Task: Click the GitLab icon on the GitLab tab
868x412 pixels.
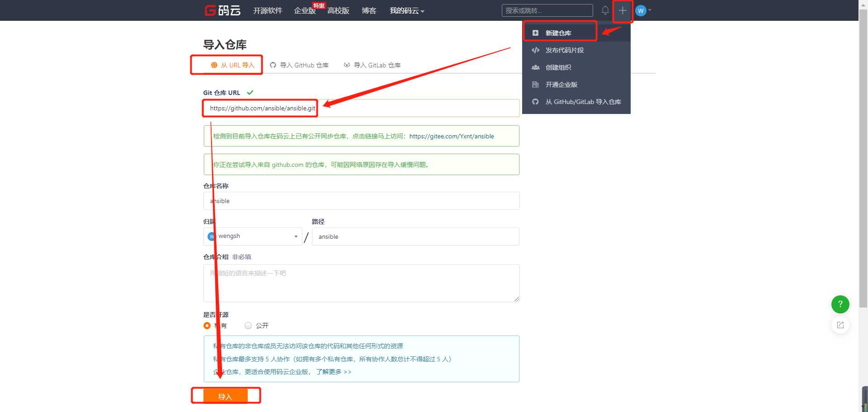Action: [x=347, y=65]
